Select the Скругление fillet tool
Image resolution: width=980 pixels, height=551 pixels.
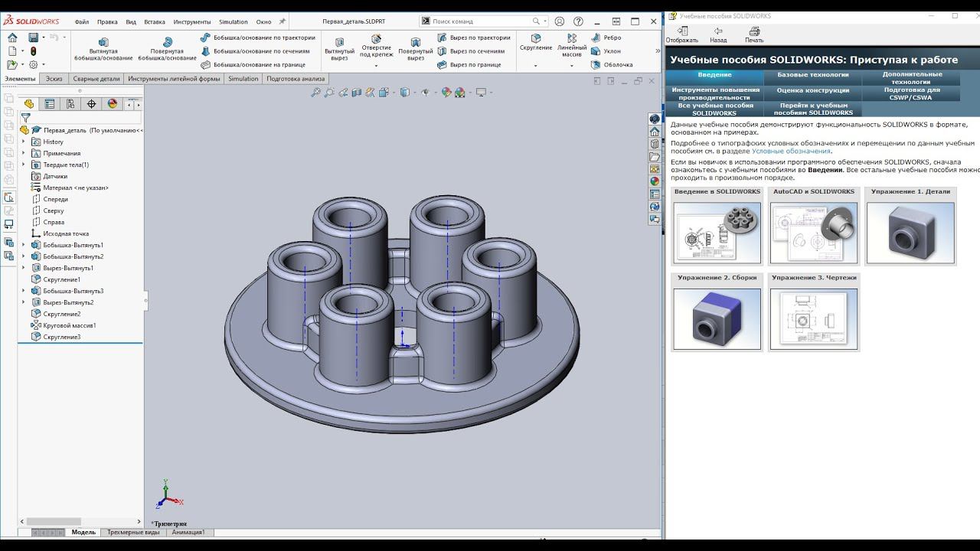[x=536, y=42]
